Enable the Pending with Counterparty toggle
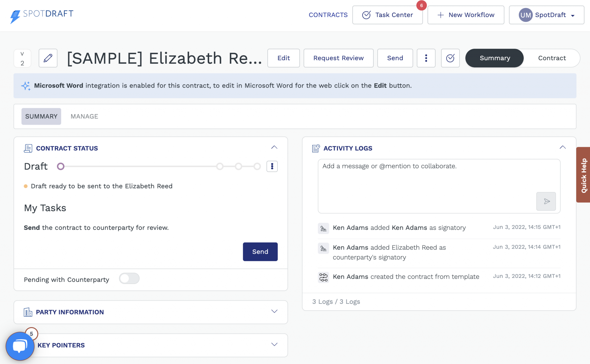The image size is (590, 364). pyautogui.click(x=129, y=278)
